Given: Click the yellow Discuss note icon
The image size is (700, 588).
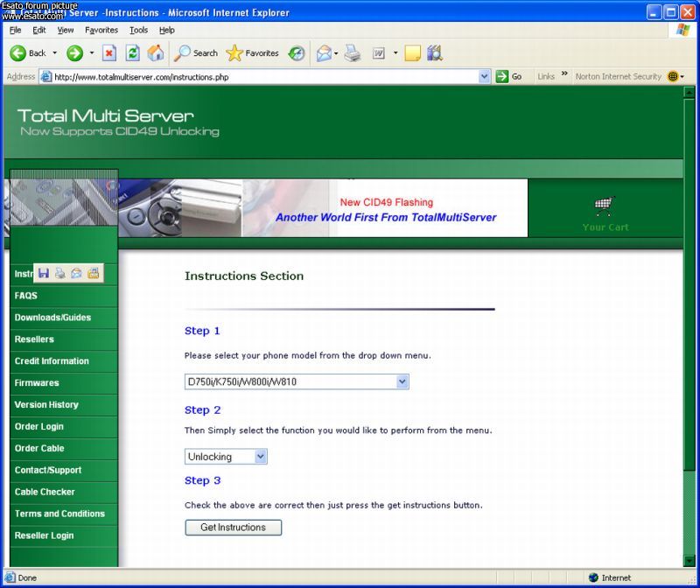Looking at the screenshot, I should point(412,53).
